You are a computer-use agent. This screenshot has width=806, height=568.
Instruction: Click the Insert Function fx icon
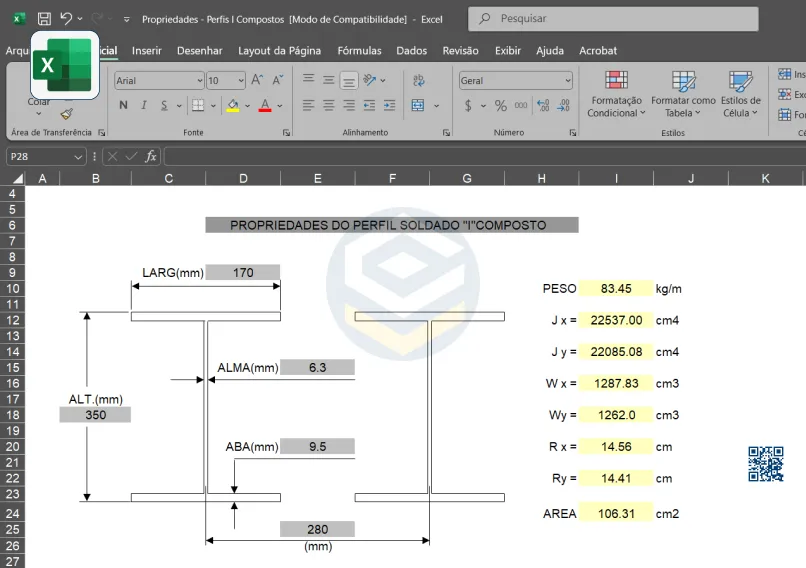point(151,156)
